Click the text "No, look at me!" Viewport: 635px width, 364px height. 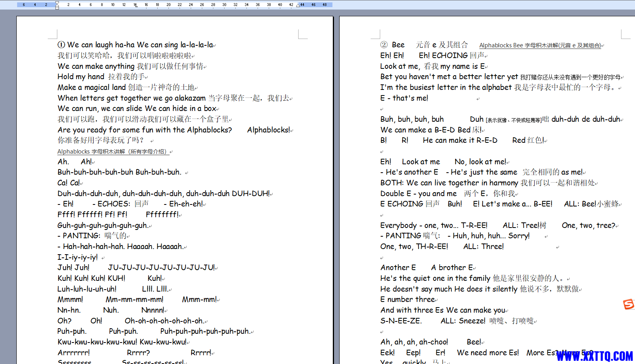point(481,162)
